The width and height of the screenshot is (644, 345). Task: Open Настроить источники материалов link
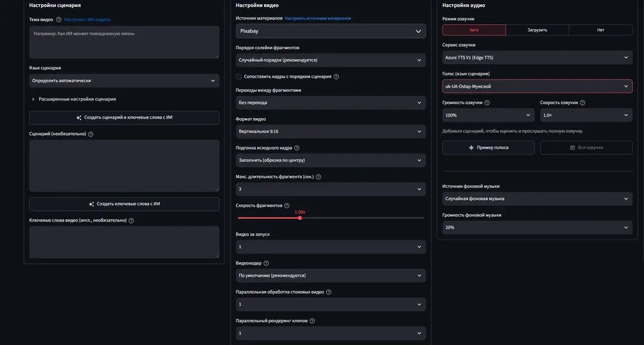coord(318,19)
